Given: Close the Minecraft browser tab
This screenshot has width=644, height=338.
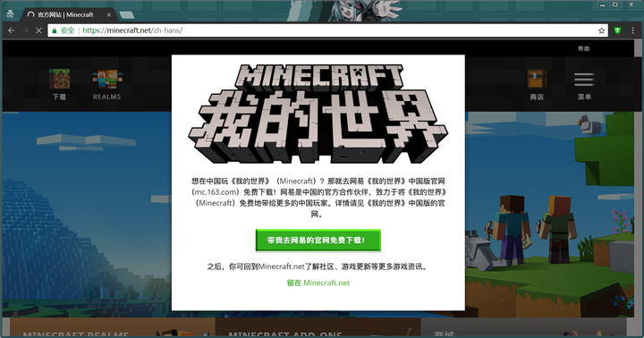Looking at the screenshot, I should click(x=109, y=15).
